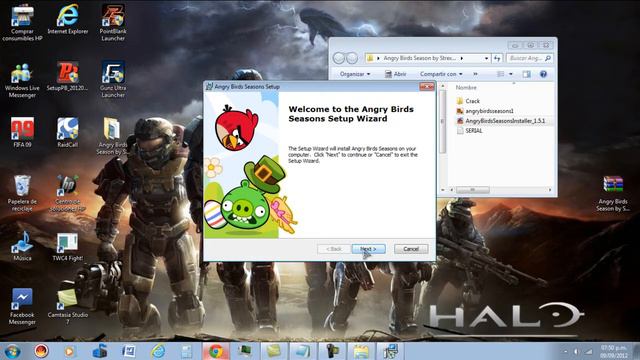640x360 pixels.
Task: Open the view options dropdown arrow
Action: (511, 74)
